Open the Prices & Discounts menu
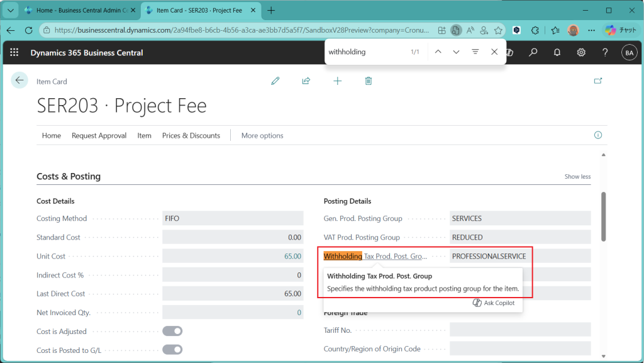 pos(191,135)
